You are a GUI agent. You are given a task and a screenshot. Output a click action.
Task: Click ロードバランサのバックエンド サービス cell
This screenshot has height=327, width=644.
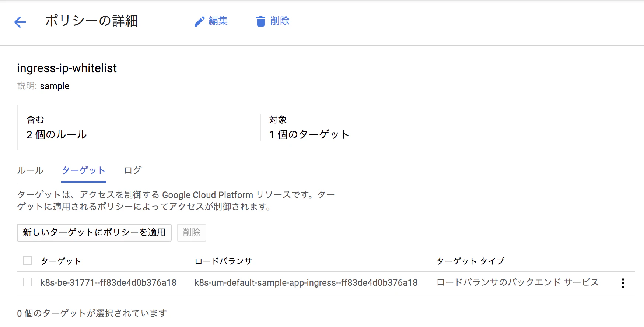(x=518, y=282)
